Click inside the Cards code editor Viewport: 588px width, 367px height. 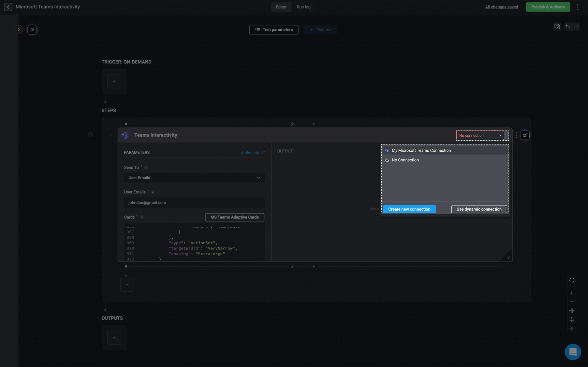[194, 242]
